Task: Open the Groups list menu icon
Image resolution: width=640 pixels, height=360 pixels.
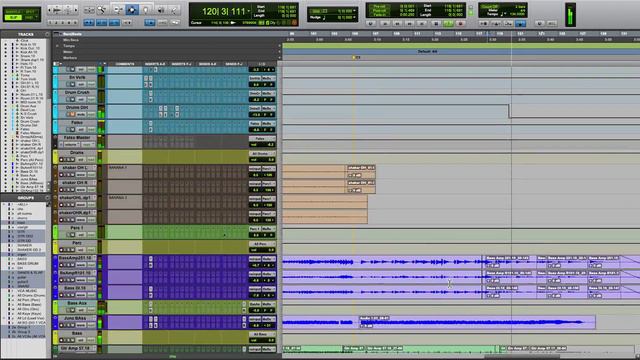Action: [x=47, y=198]
